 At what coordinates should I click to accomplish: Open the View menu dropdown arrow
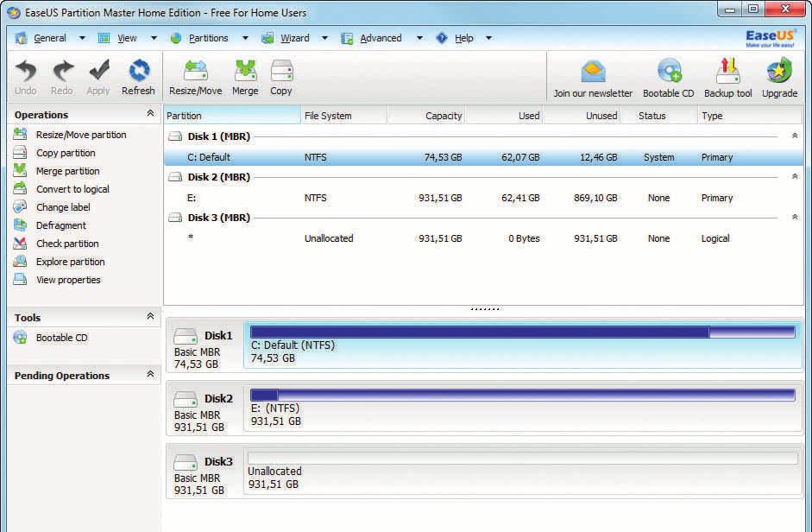(154, 38)
